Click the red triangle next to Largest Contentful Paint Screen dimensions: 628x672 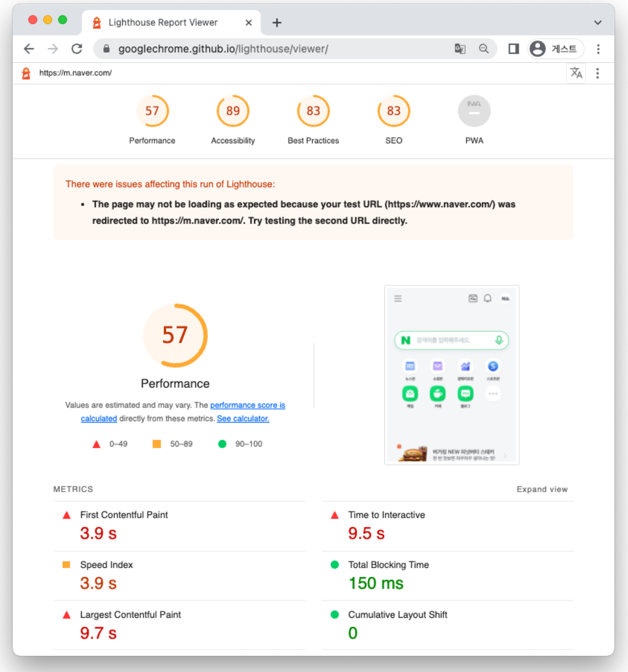(x=67, y=615)
